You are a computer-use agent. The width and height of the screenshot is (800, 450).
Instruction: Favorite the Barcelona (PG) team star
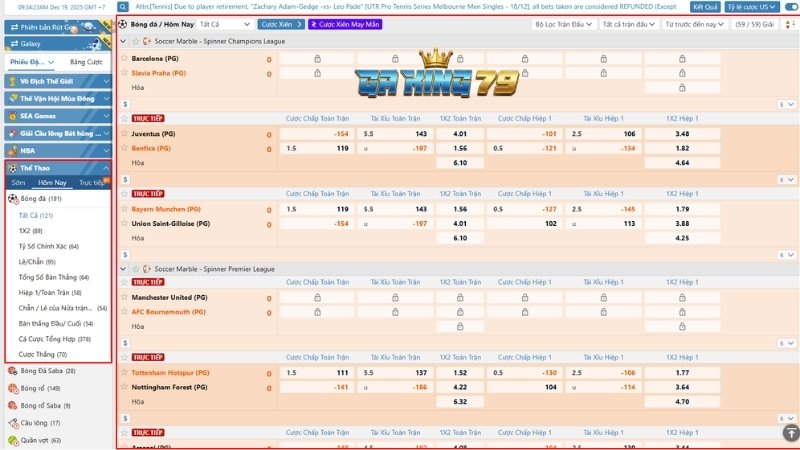point(125,59)
